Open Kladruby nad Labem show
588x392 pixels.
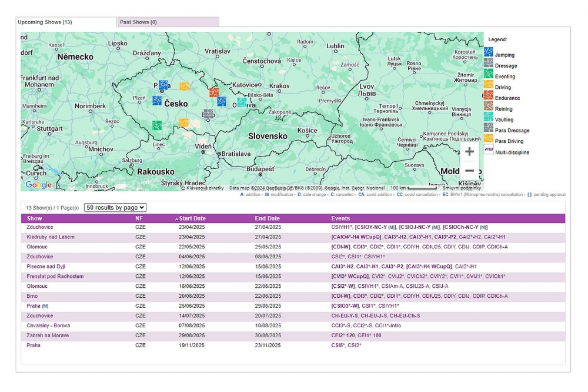pos(50,237)
